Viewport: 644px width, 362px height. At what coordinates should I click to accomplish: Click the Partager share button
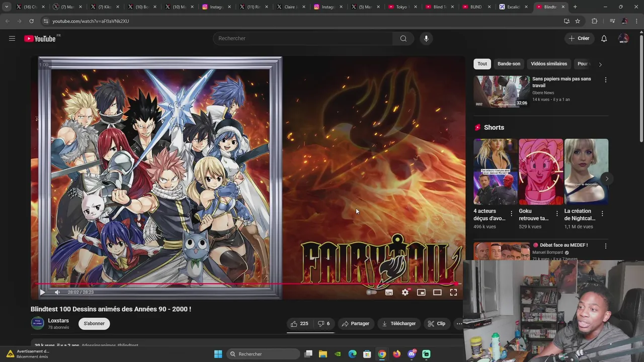355,324
